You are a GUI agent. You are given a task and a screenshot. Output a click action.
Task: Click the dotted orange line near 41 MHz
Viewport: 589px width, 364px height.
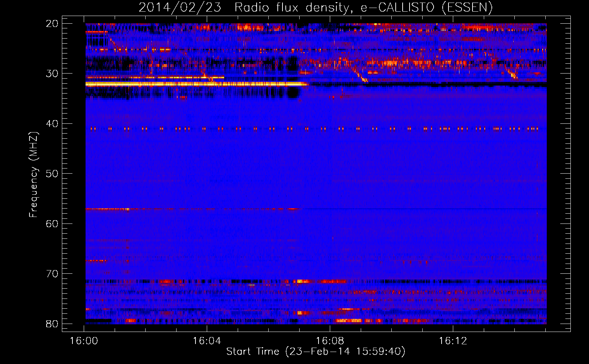pyautogui.click(x=315, y=128)
